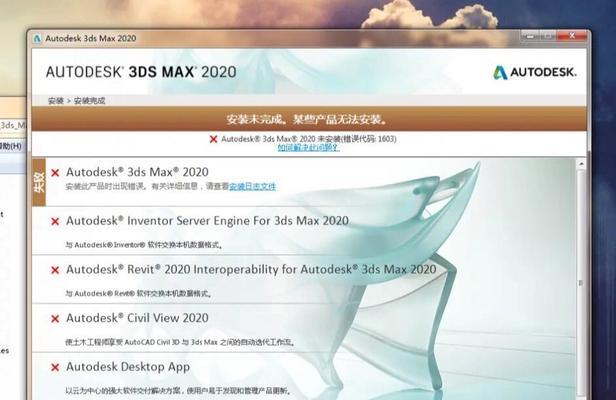This screenshot has height=400, width=616.
Task: Select the Autodesk 3ds Max 2020 product title
Action: coord(137,172)
